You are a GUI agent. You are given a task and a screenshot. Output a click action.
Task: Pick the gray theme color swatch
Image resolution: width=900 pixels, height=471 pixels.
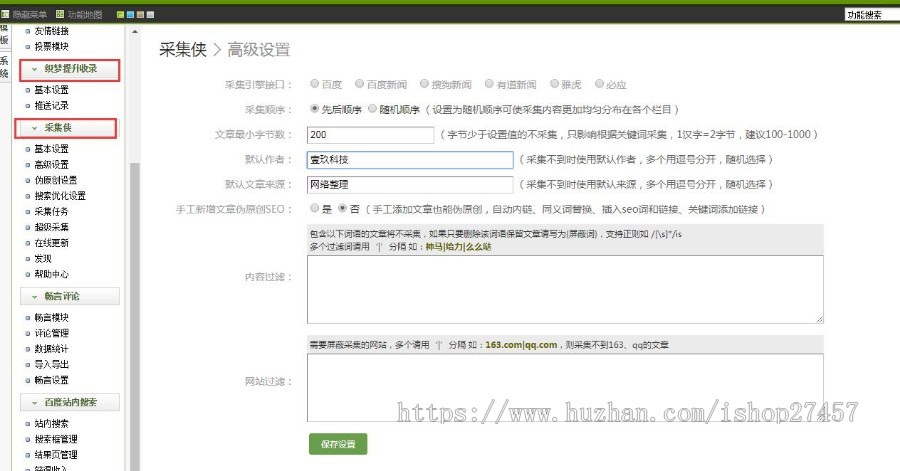[x=150, y=14]
